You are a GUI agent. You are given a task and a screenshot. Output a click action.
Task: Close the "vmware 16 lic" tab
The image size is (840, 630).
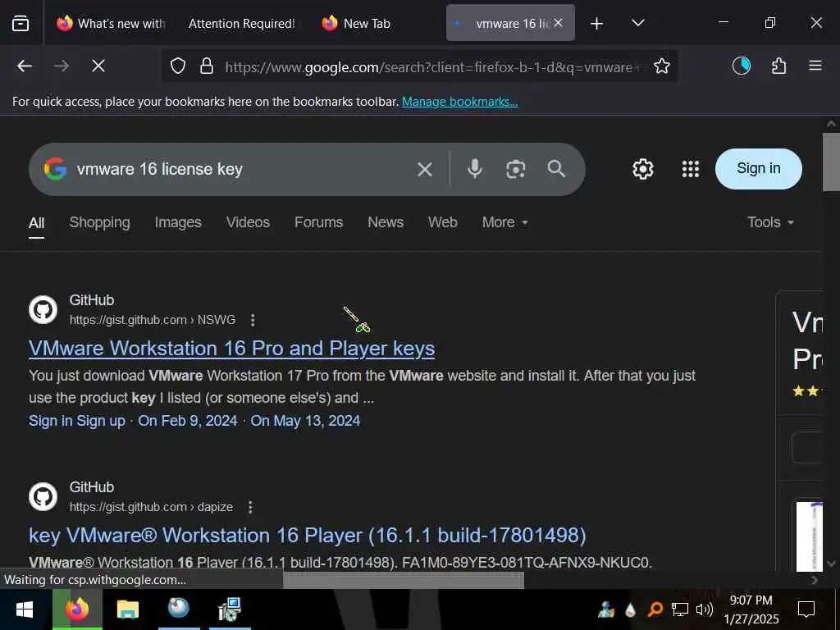click(x=558, y=22)
